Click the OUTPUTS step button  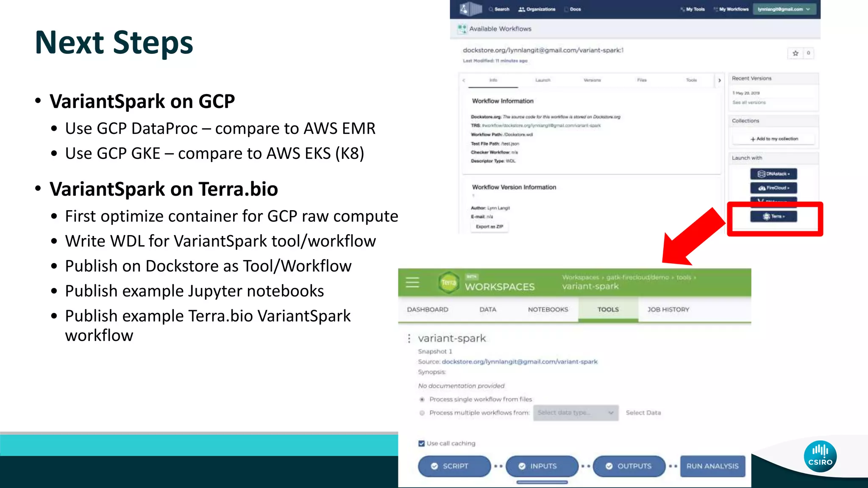pos(629,466)
